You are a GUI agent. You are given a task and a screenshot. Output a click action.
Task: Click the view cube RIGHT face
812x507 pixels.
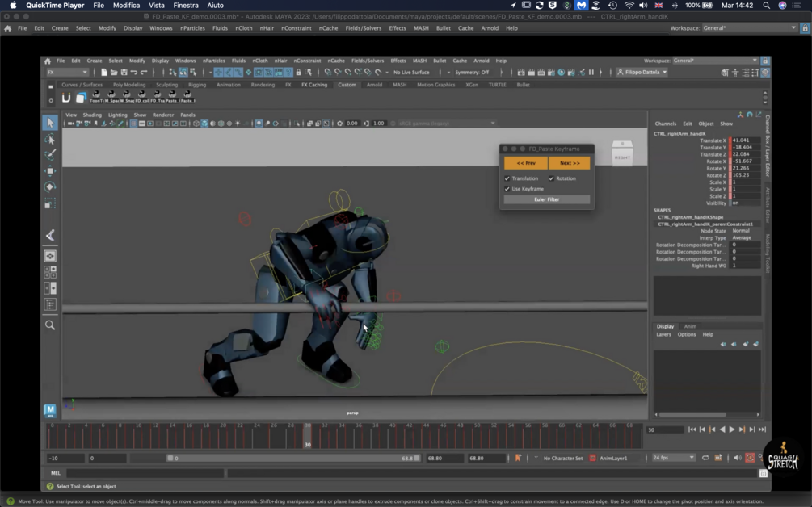pyautogui.click(x=622, y=157)
